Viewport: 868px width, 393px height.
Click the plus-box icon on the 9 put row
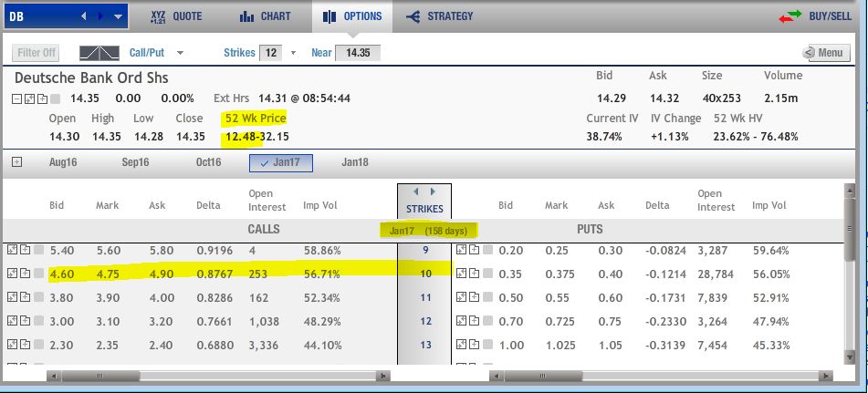tap(475, 250)
